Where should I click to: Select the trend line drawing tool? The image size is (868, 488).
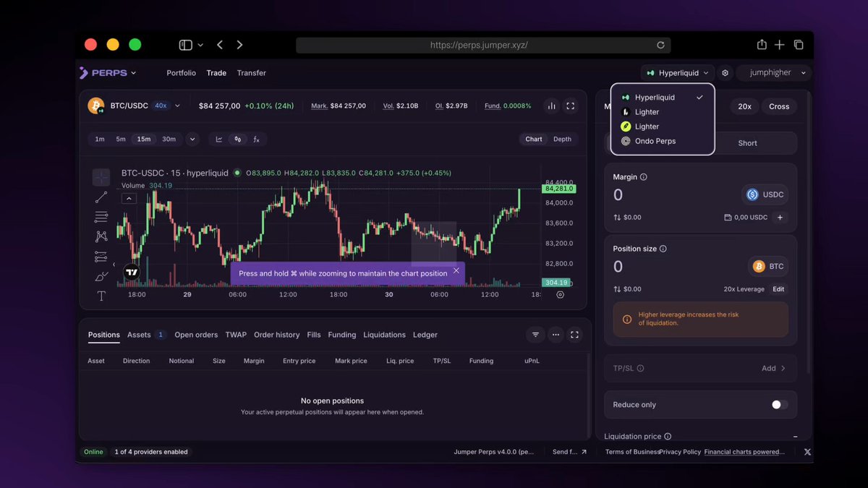[x=101, y=197]
